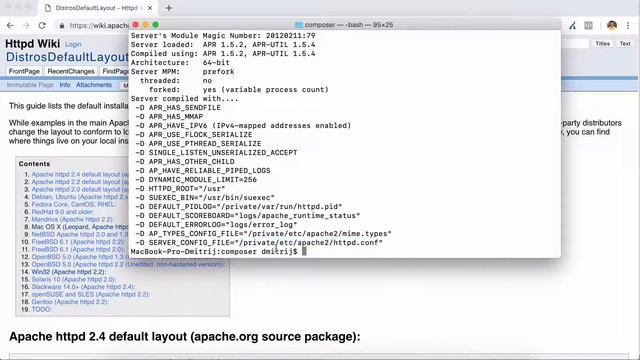Click the Text search button
The image size is (640, 360).
(625, 43)
